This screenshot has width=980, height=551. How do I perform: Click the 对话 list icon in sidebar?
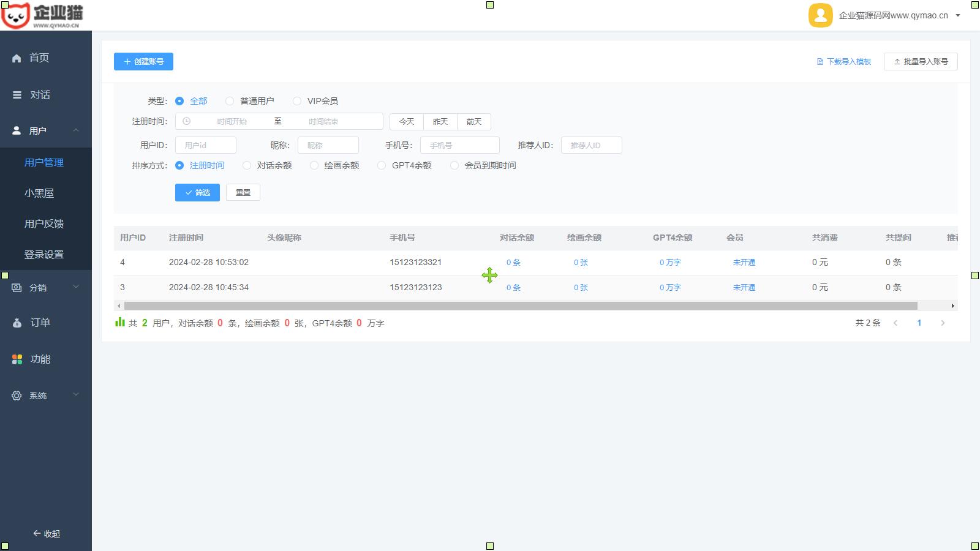click(17, 95)
